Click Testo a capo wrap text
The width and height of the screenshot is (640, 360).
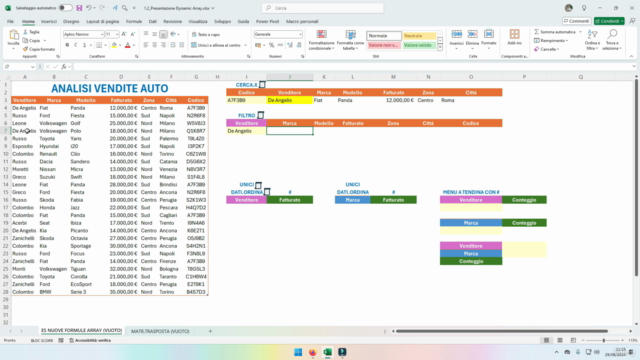206,35
